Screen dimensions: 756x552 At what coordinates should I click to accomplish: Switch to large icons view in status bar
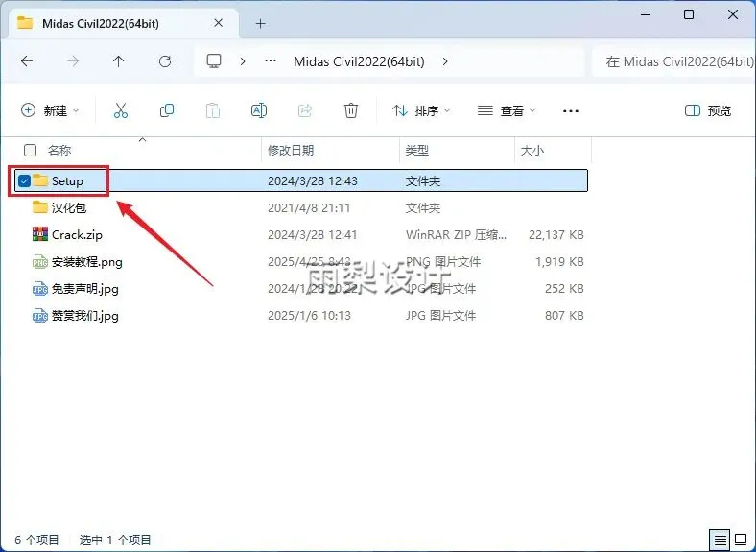coord(741,540)
